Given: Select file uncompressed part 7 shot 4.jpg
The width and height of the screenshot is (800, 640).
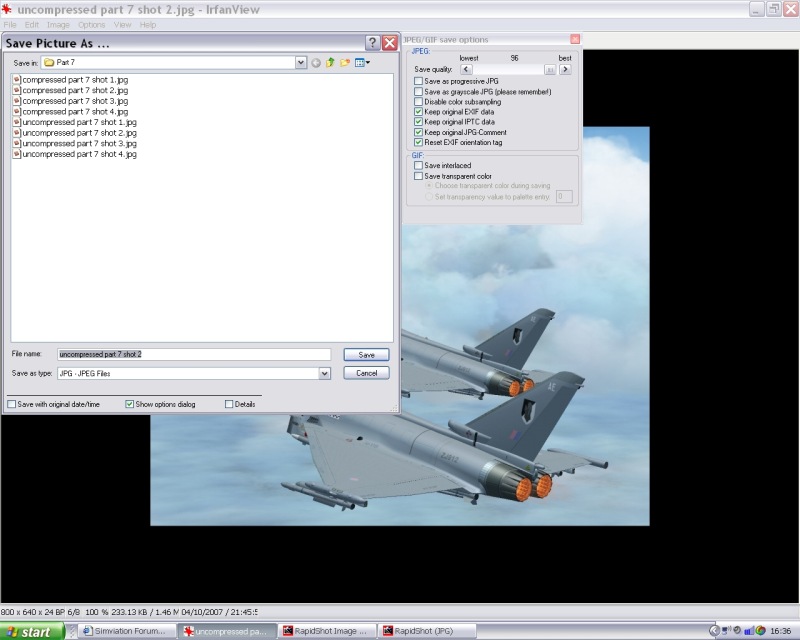Looking at the screenshot, I should click(x=79, y=154).
